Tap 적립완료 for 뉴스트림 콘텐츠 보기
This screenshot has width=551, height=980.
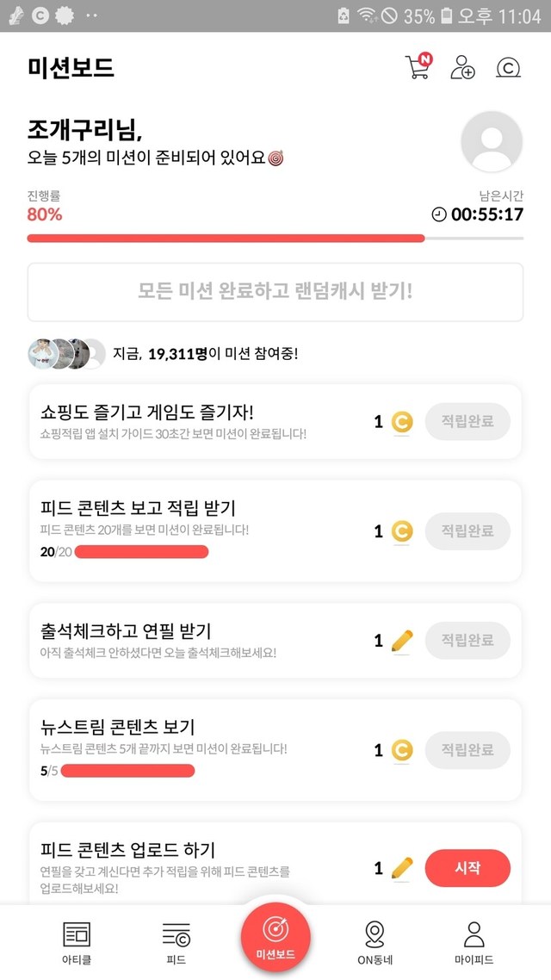(467, 750)
